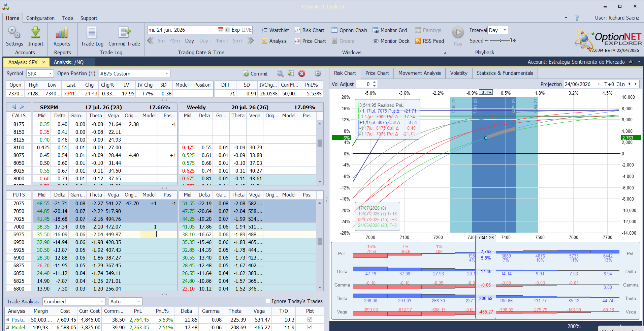Click the bar-interval icon beside Exp
This screenshot has width=644, height=331.
[x=227, y=30]
